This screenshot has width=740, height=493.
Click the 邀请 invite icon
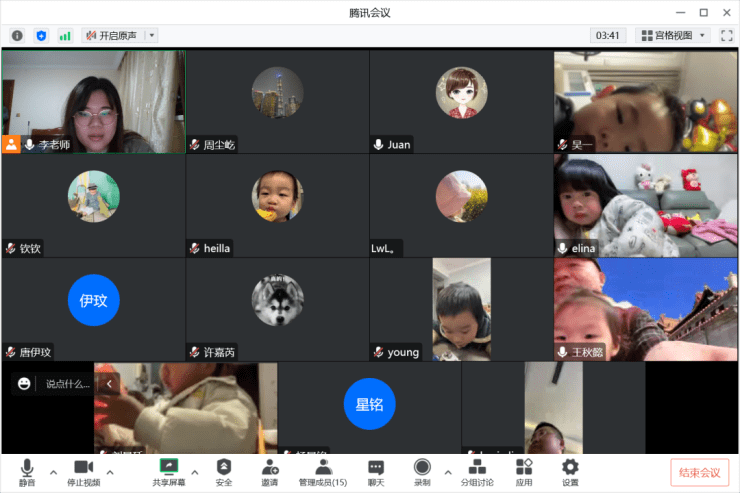point(270,471)
